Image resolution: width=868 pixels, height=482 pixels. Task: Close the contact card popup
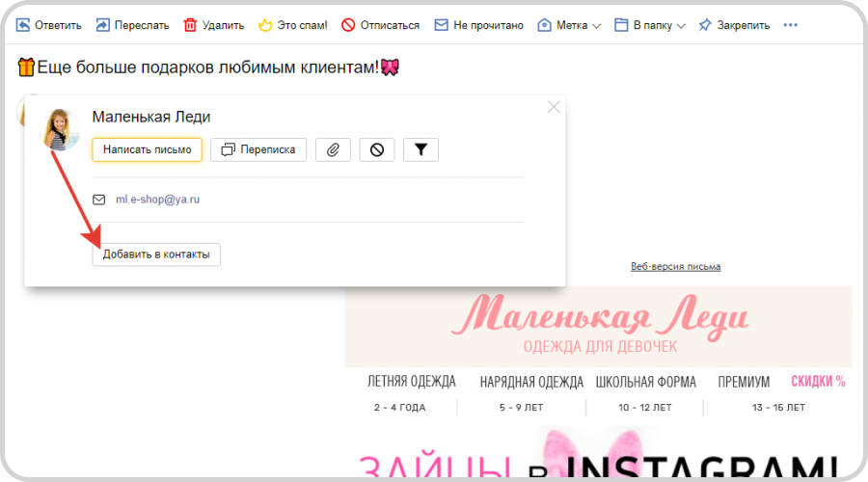pyautogui.click(x=554, y=107)
